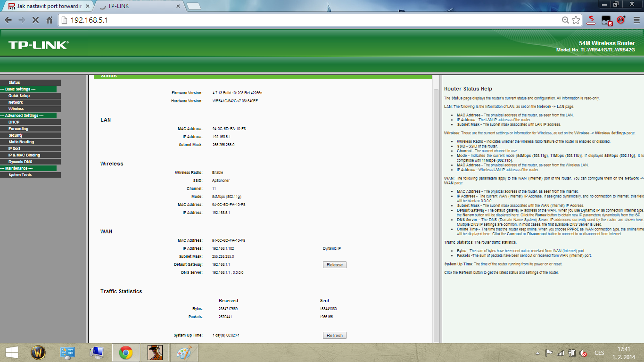This screenshot has height=362, width=644.
Task: Open the Dynamic DNS menu
Action: coord(30,162)
